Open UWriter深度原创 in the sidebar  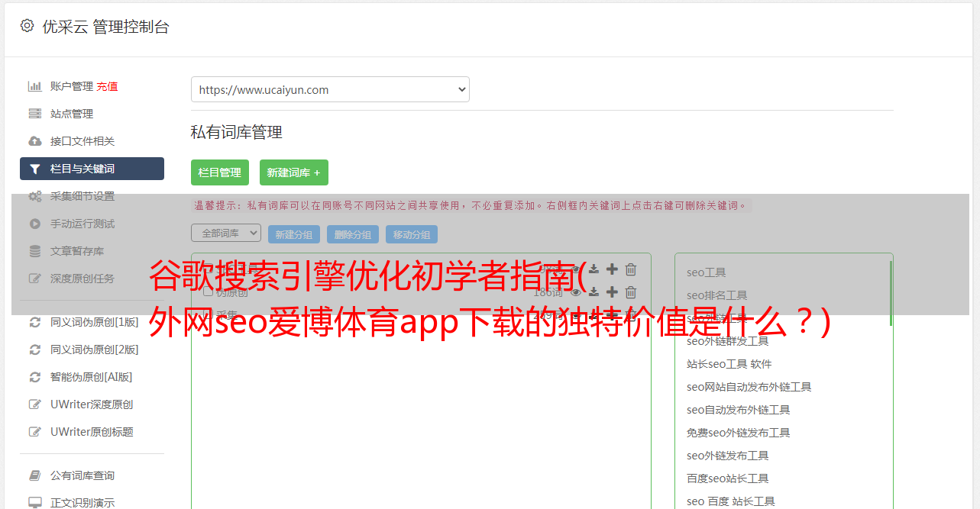point(92,404)
